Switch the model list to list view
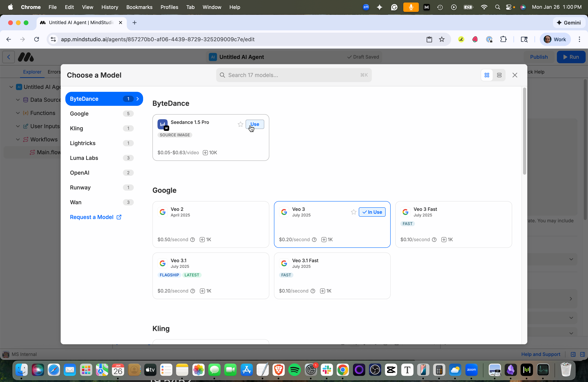588x382 pixels. 499,75
